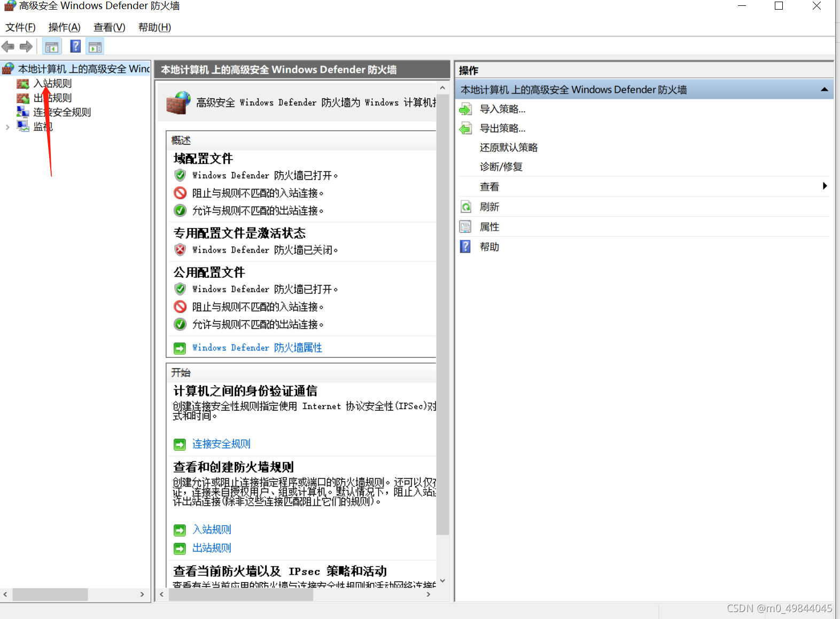Toggle the show/hide action pane toolbar icon

95,47
